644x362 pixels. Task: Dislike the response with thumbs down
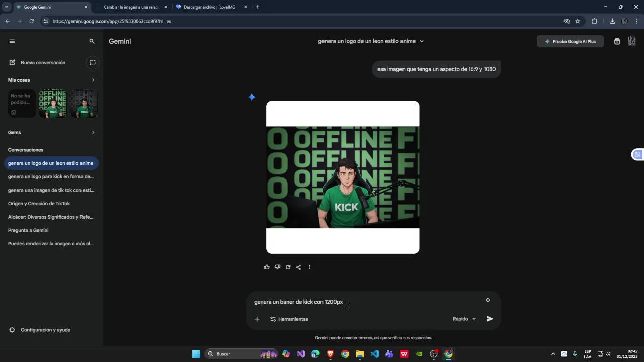(x=277, y=267)
